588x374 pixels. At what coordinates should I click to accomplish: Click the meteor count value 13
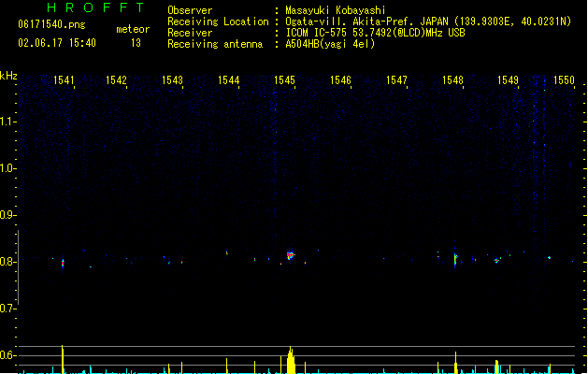136,43
